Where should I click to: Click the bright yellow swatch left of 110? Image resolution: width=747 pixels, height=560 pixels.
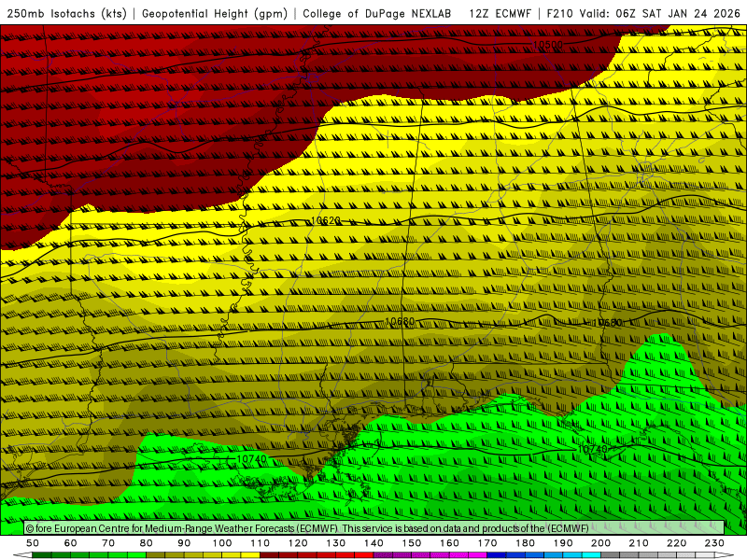[x=250, y=555]
